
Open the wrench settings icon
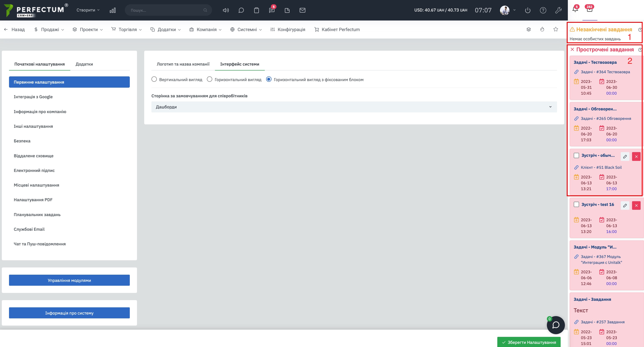click(x=558, y=10)
